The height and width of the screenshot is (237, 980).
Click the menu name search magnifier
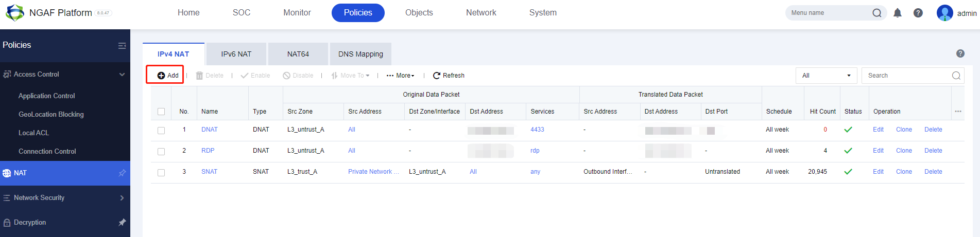coord(876,13)
